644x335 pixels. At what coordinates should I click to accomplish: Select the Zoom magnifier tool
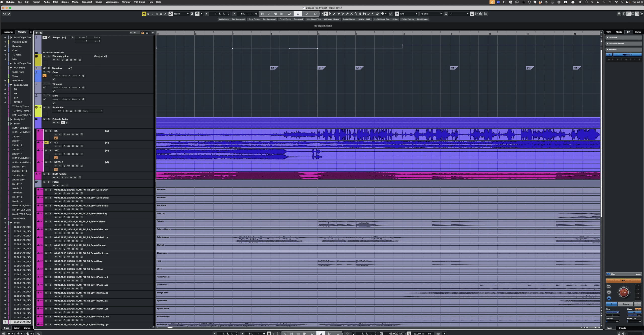[x=356, y=14]
